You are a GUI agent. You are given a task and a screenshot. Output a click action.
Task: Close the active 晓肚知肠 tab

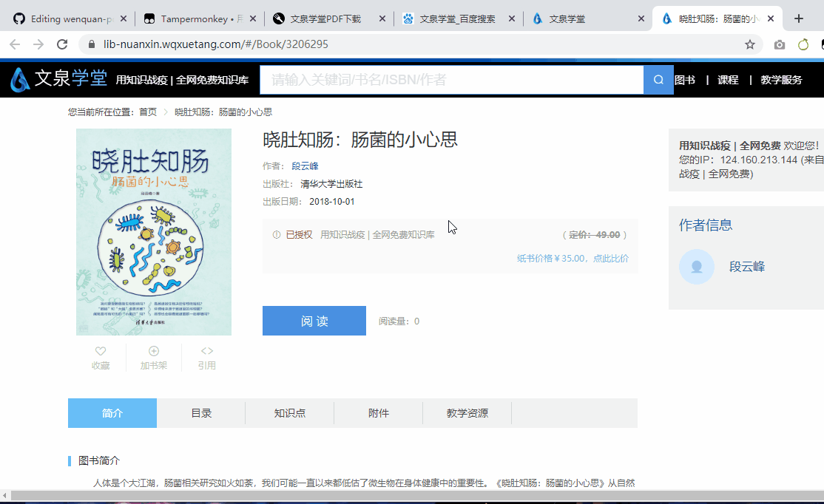(x=771, y=19)
